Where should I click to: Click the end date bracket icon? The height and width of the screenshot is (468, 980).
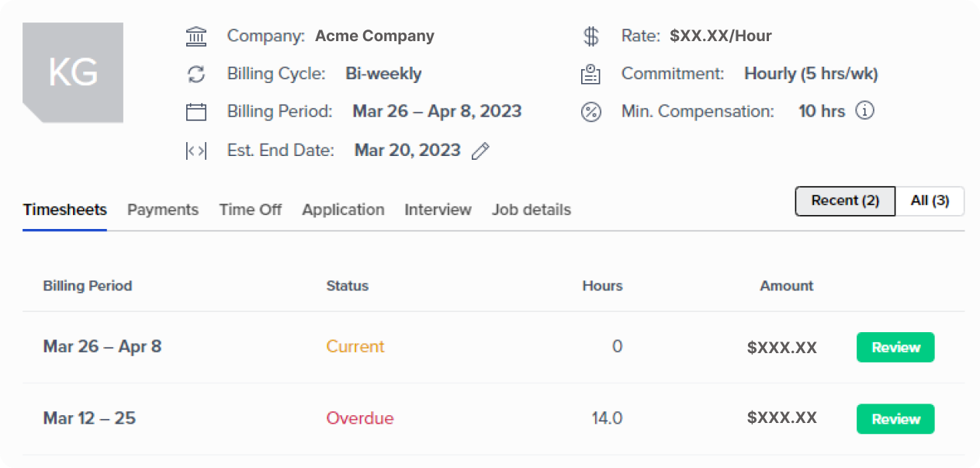(196, 151)
